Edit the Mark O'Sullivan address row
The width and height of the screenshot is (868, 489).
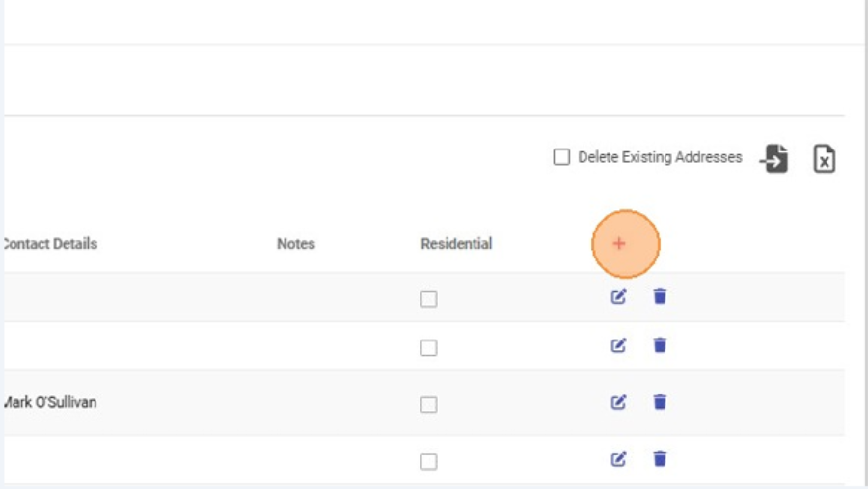pyautogui.click(x=619, y=402)
